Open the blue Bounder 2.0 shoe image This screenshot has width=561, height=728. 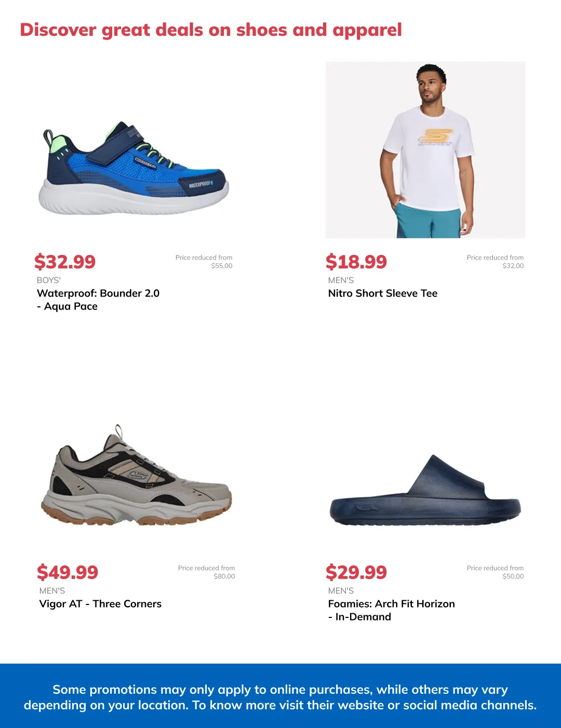coord(134,168)
